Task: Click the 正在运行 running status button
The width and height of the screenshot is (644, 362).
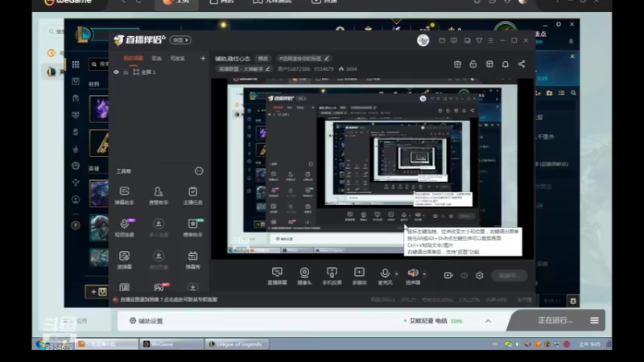Action: coord(555,320)
